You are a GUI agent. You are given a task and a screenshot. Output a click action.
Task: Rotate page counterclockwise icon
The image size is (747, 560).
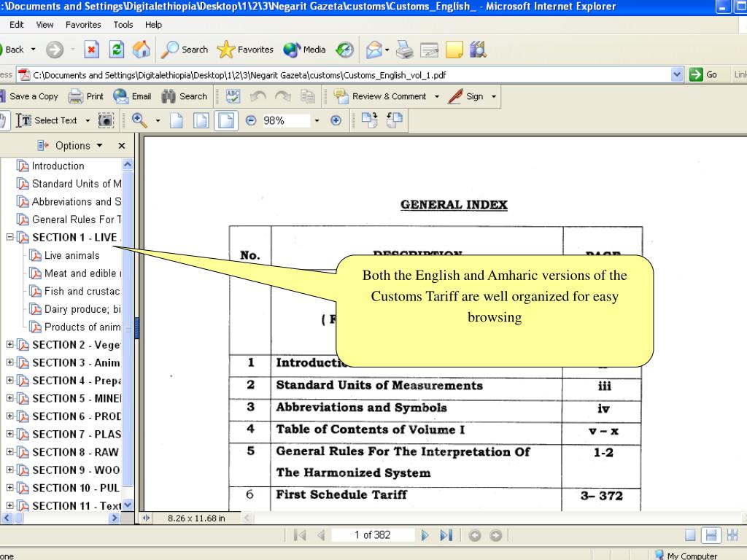tap(394, 120)
